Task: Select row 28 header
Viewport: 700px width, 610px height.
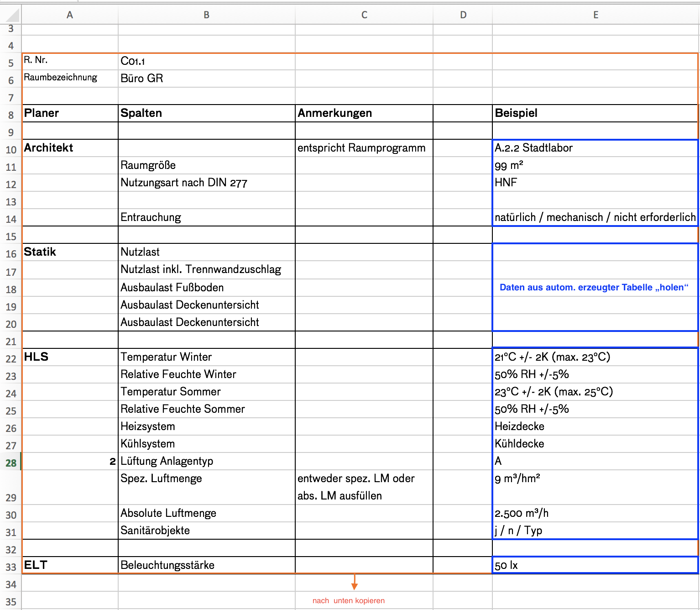Action: [11, 463]
